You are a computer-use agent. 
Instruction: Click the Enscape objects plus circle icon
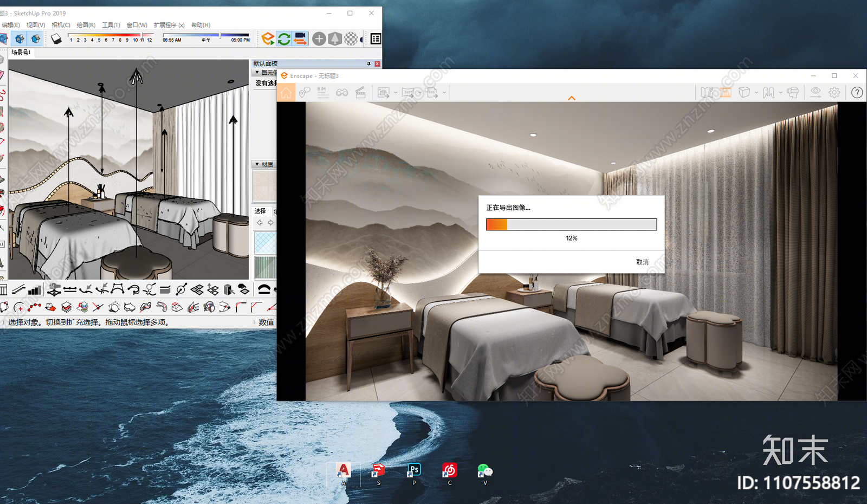click(319, 38)
